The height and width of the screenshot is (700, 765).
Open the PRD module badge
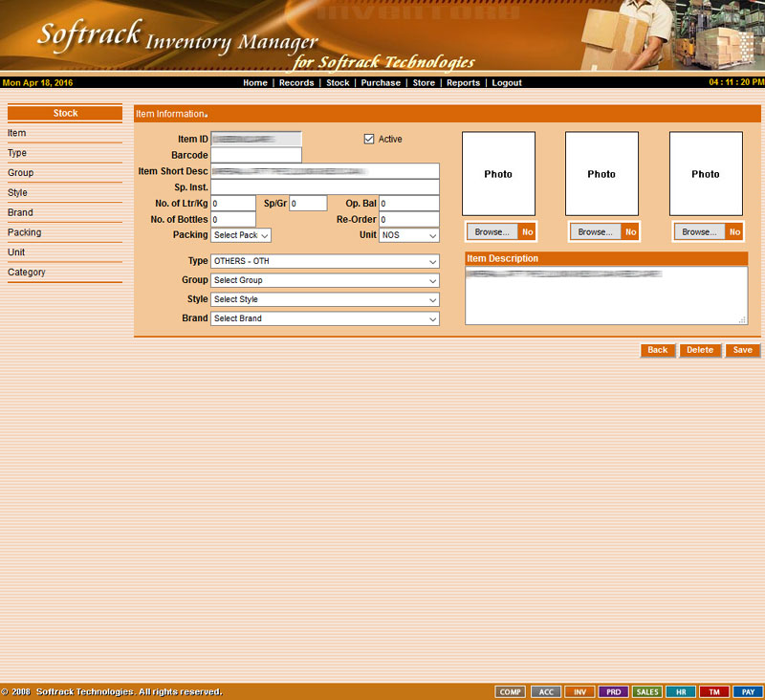click(614, 691)
